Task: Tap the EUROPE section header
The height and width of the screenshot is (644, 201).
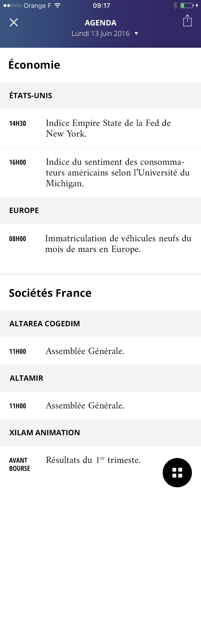Action: [24, 210]
